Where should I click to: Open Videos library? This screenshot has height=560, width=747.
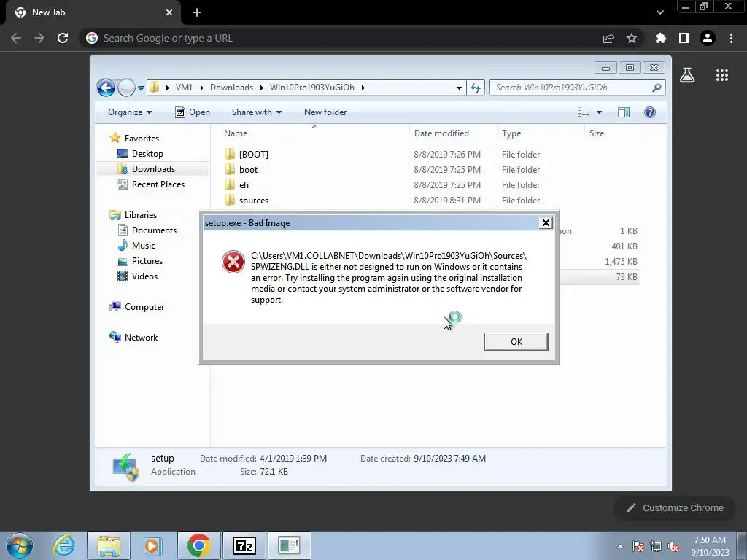[x=144, y=276]
